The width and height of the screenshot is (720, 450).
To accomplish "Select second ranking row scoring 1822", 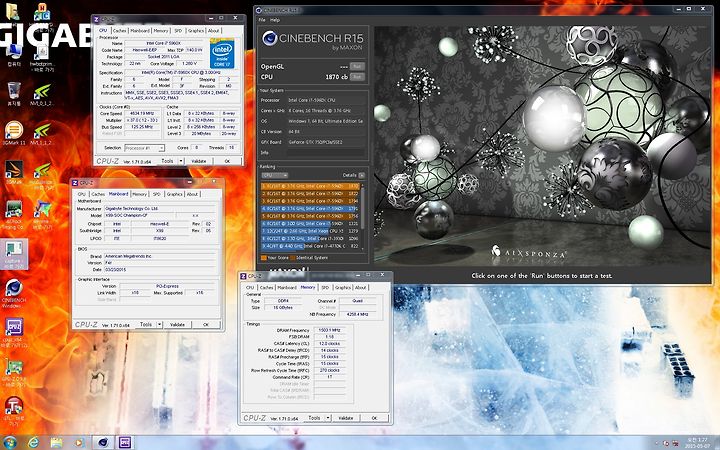I will (310, 194).
